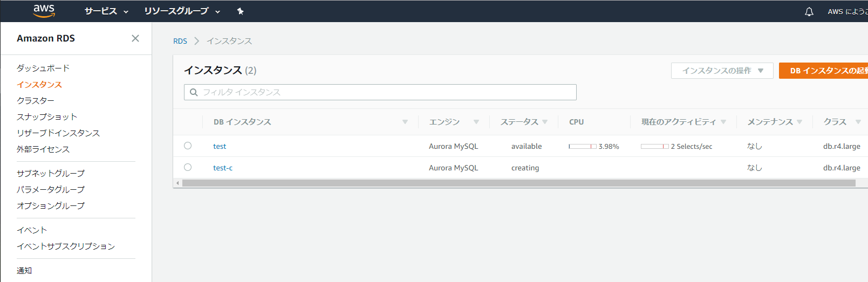Click the Amazon RDS sidebar title
The width and height of the screenshot is (868, 282).
pos(46,38)
